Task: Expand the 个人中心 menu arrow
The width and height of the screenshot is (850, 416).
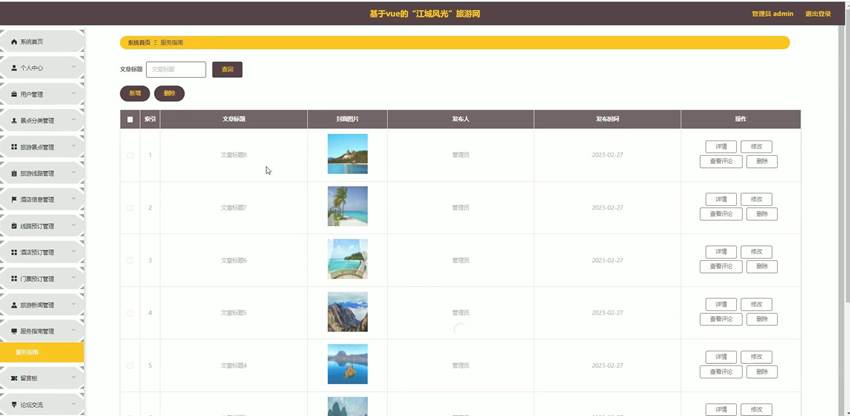Action: (x=74, y=68)
